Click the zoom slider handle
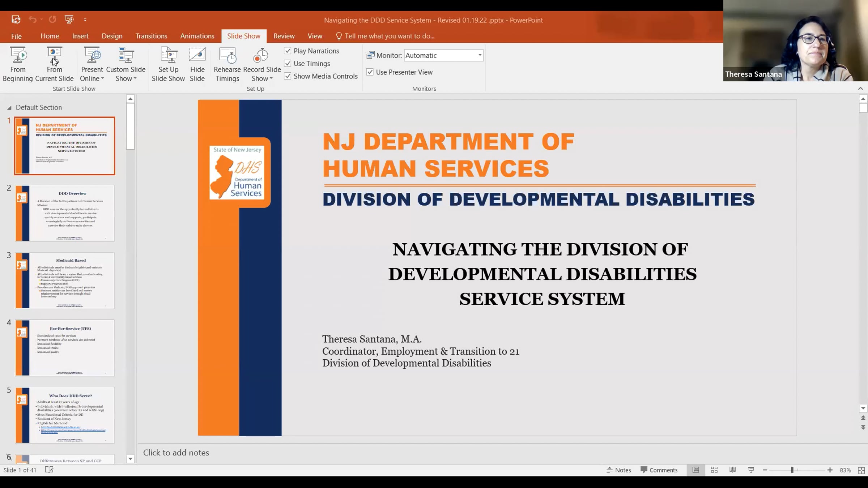Image resolution: width=868 pixels, height=488 pixels. pyautogui.click(x=792, y=470)
